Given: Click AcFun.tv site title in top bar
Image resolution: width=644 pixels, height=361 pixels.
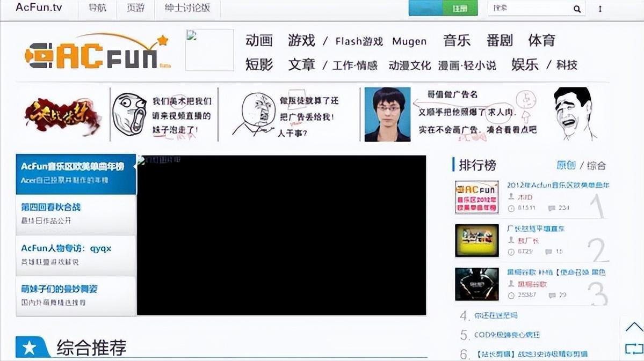Looking at the screenshot, I should [x=39, y=8].
